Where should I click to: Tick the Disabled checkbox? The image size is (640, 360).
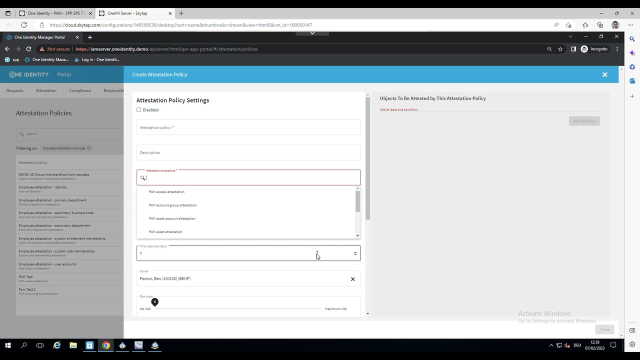point(139,110)
